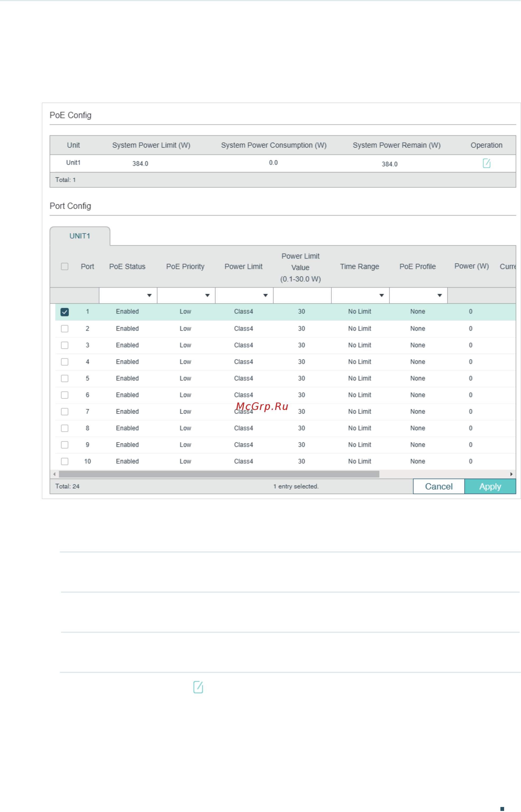Open the Power Limit dropdown
Image resolution: width=521 pixels, height=812 pixels.
click(x=244, y=296)
